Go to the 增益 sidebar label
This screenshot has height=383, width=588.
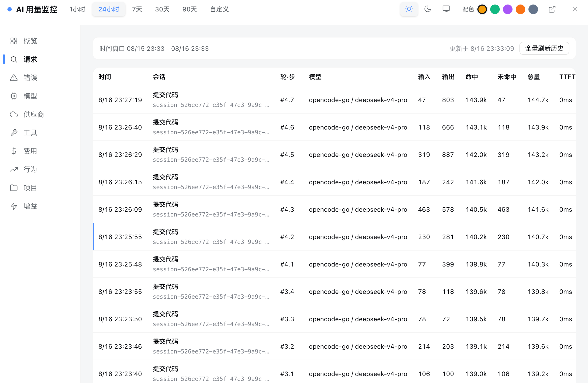tap(30, 206)
